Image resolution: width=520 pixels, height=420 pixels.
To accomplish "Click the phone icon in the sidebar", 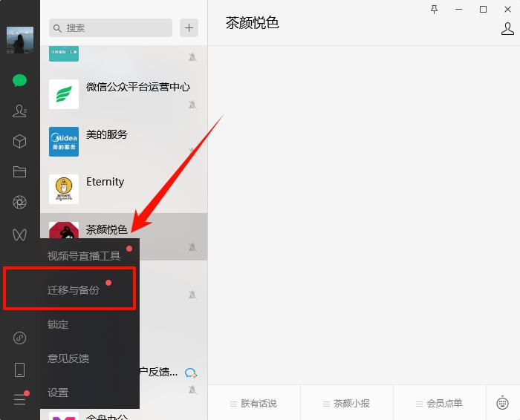I will click(x=20, y=370).
